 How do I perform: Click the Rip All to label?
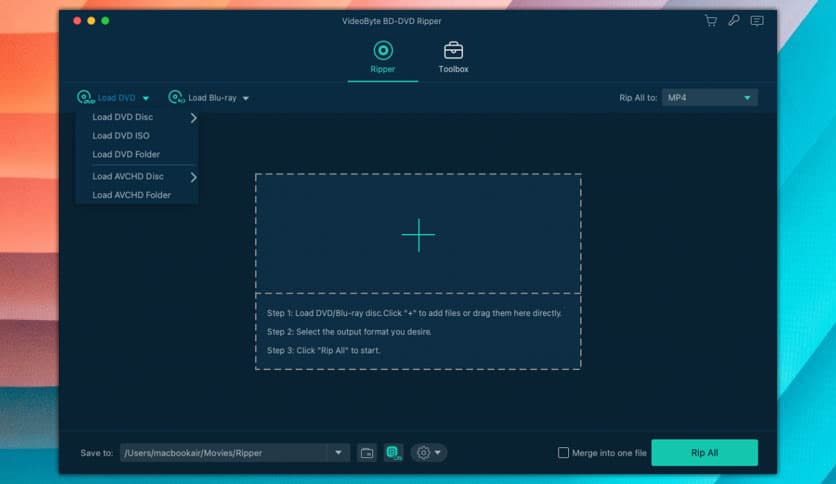[638, 98]
